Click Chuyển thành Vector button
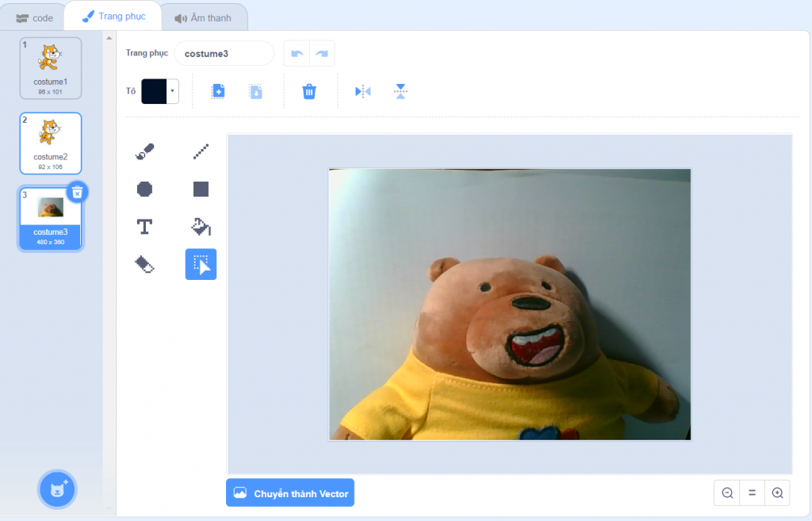 pos(290,493)
